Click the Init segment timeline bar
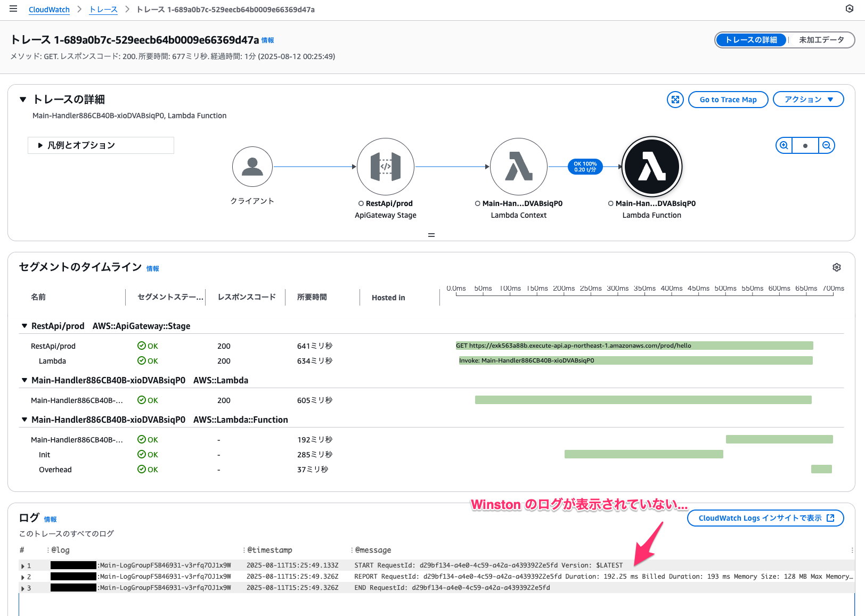The image size is (865, 616). pyautogui.click(x=644, y=454)
